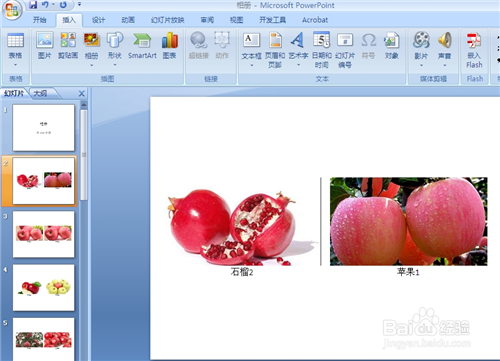Screen dimensions: 500x361
Task: Insert a table (表格) icon
Action: pyautogui.click(x=15, y=40)
